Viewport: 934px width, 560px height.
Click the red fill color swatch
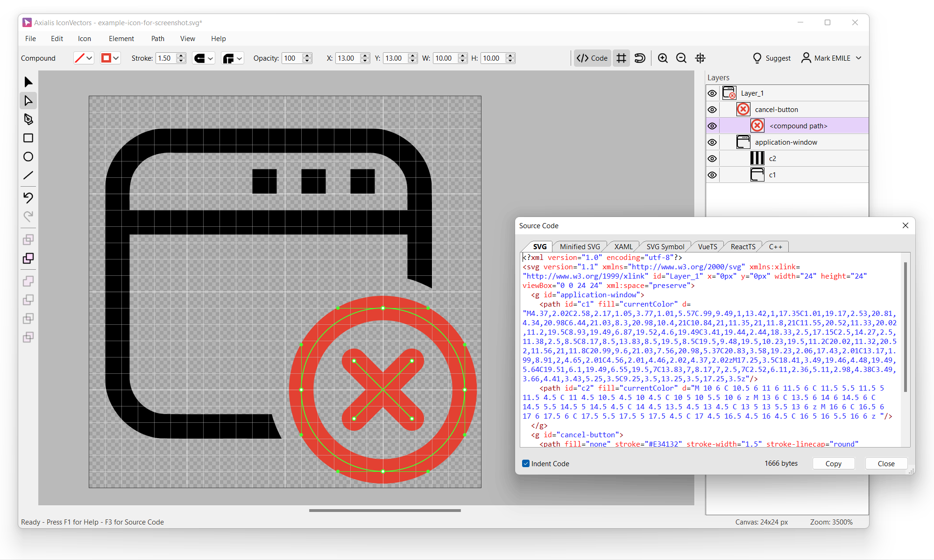[x=106, y=58]
